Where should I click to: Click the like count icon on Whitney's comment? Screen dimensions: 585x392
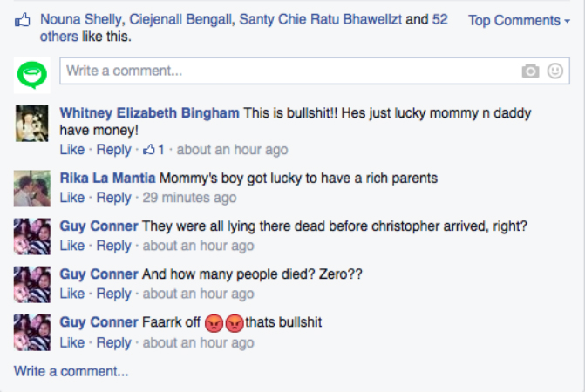tap(149, 150)
